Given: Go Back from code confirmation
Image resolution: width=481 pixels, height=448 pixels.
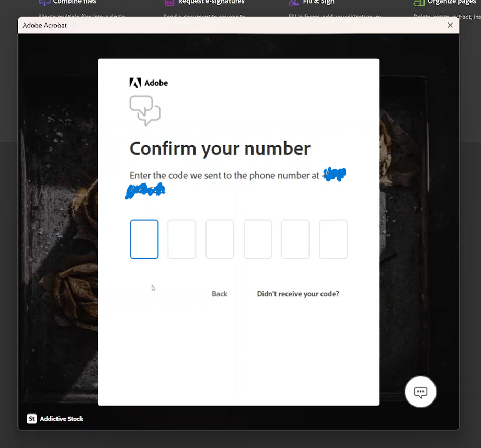Looking at the screenshot, I should pyautogui.click(x=220, y=294).
